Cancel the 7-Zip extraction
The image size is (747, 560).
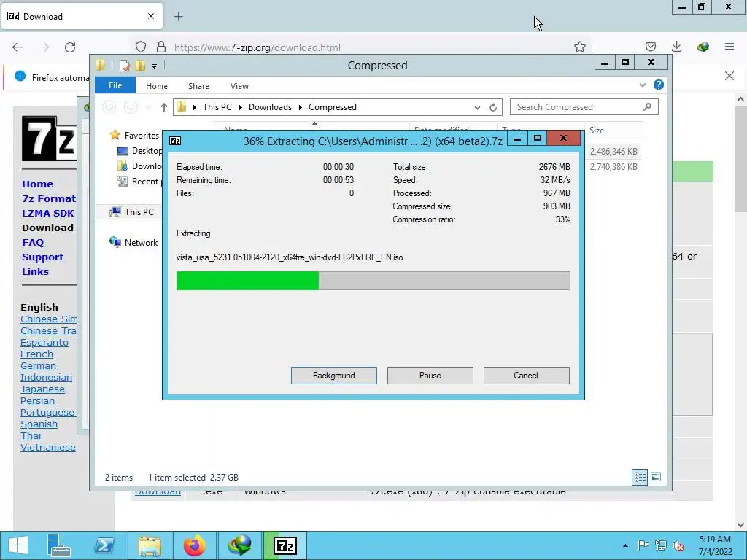click(x=526, y=376)
